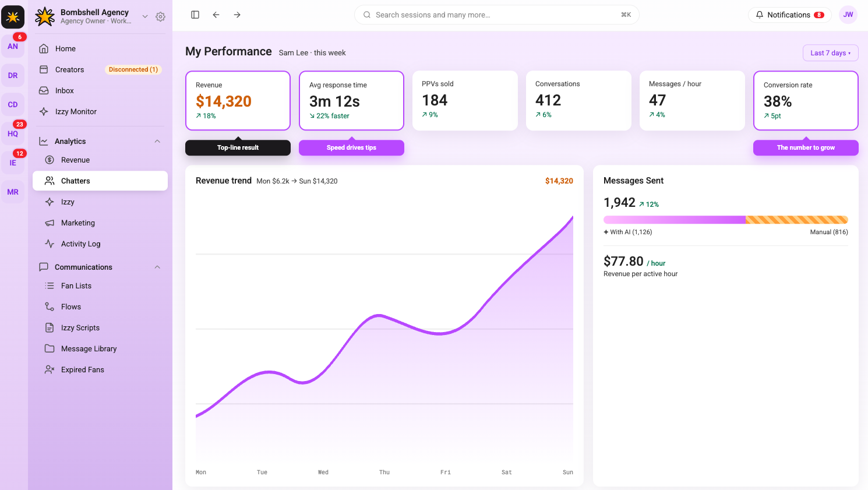Switch to the HQ workspace

click(x=13, y=133)
